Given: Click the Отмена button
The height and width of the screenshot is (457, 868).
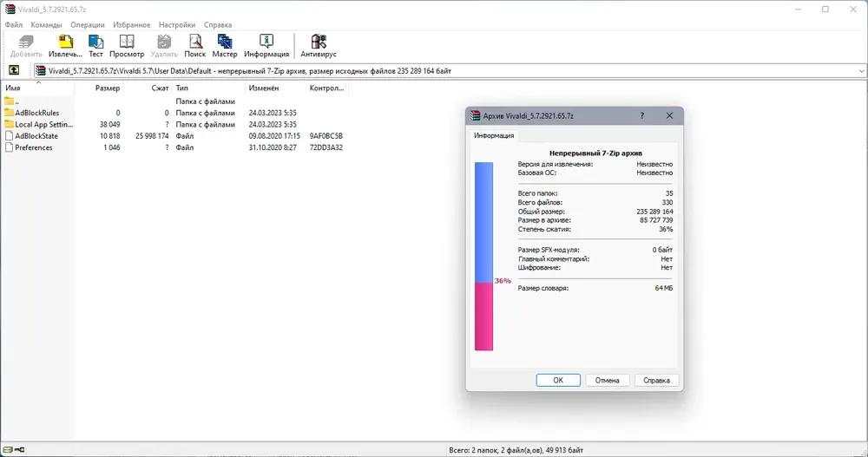Looking at the screenshot, I should click(x=608, y=380).
